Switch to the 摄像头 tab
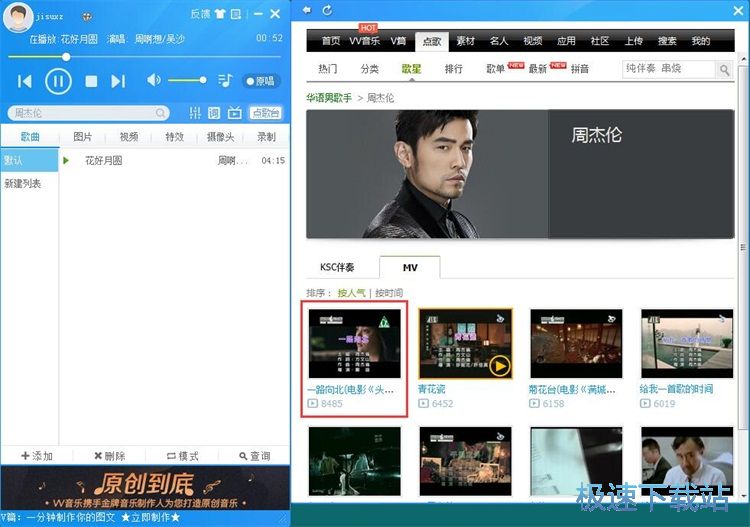Screen dimensions: 750x527 [x=221, y=137]
